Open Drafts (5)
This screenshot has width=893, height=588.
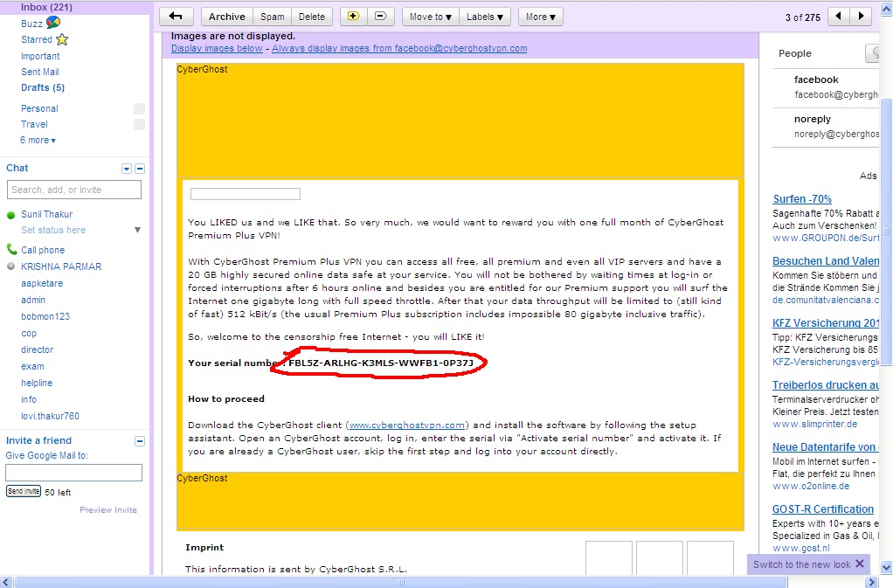[x=43, y=87]
